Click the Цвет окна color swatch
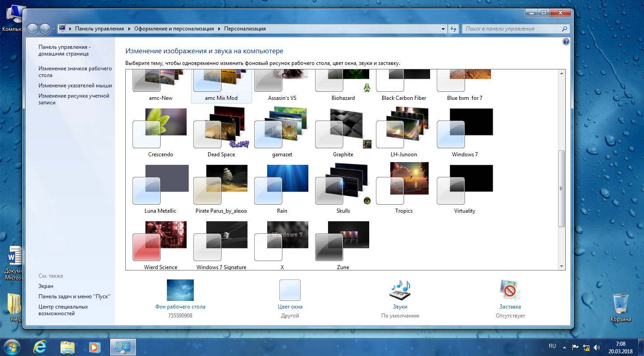644x356 pixels. pyautogui.click(x=290, y=290)
